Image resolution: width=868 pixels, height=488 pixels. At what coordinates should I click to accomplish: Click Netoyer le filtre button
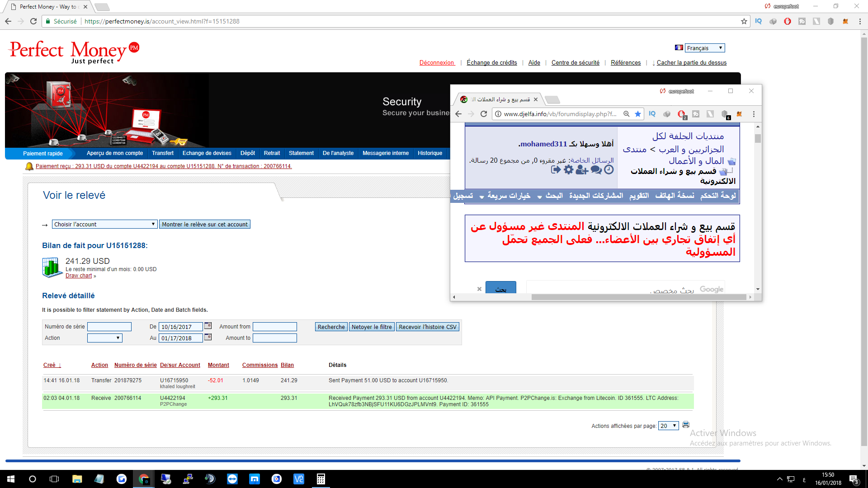click(x=372, y=327)
